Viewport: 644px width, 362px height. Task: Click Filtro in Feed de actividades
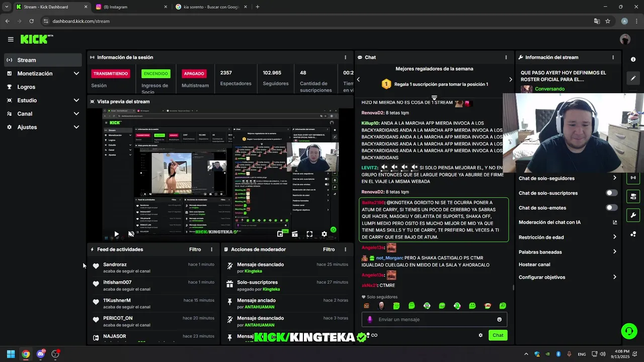click(x=195, y=249)
